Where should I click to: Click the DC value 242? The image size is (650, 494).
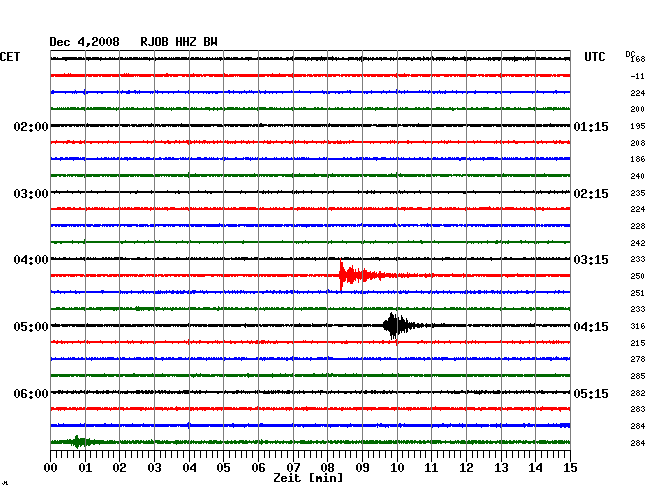coord(638,243)
